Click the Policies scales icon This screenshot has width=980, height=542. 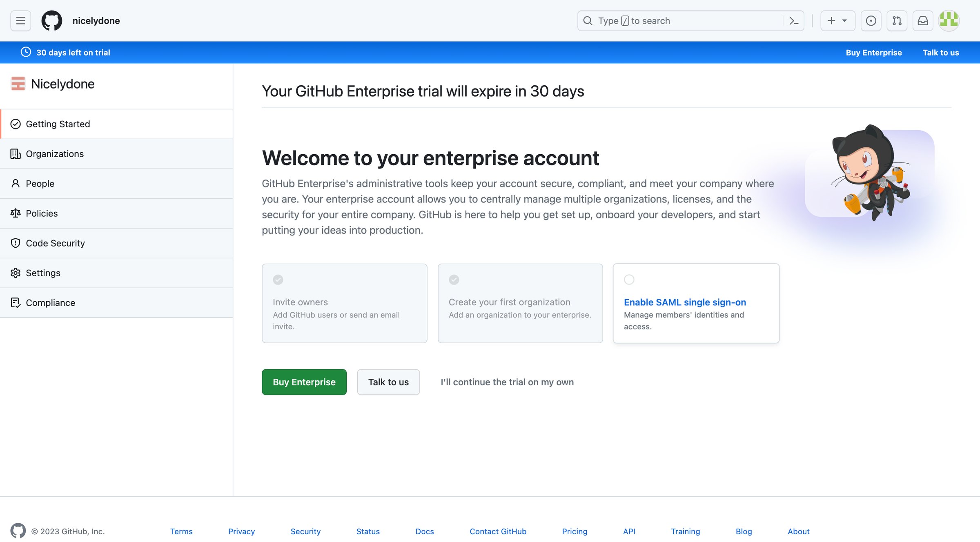[16, 213]
